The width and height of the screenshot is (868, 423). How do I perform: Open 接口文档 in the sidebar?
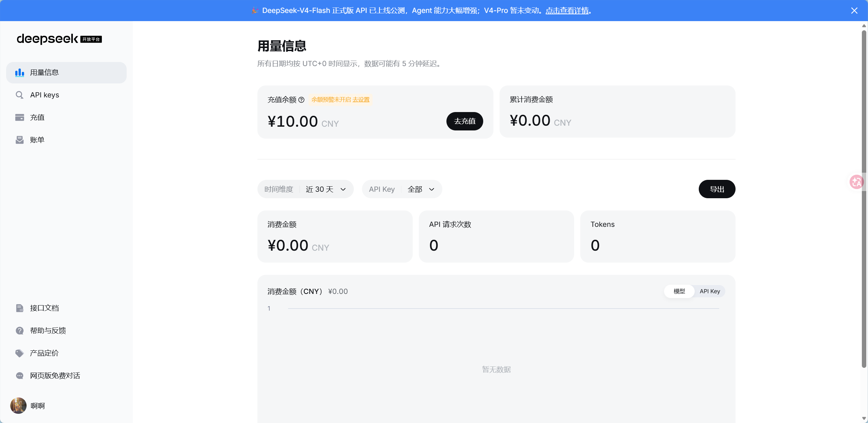pyautogui.click(x=66, y=308)
